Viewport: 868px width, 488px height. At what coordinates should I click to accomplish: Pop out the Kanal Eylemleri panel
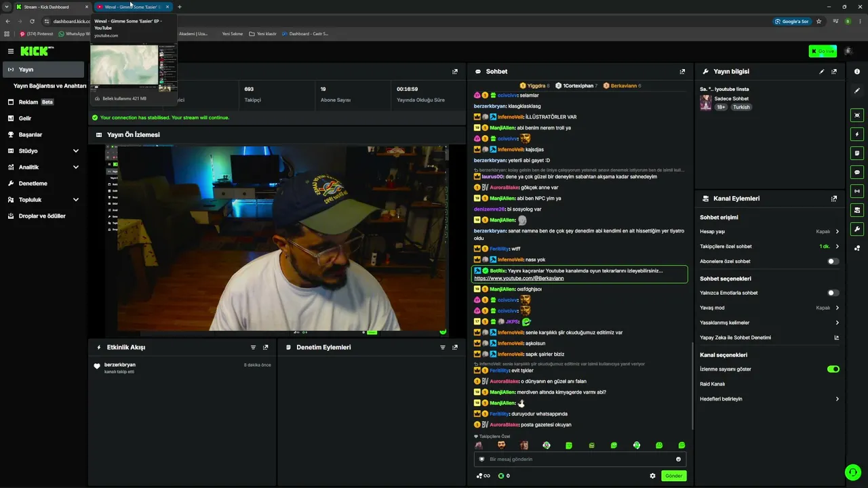click(x=834, y=199)
